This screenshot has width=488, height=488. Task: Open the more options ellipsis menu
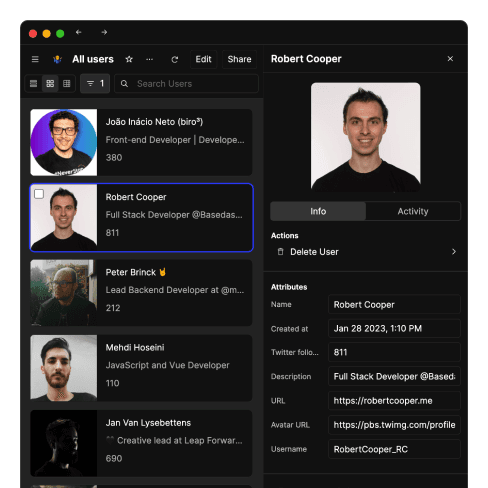coord(149,59)
